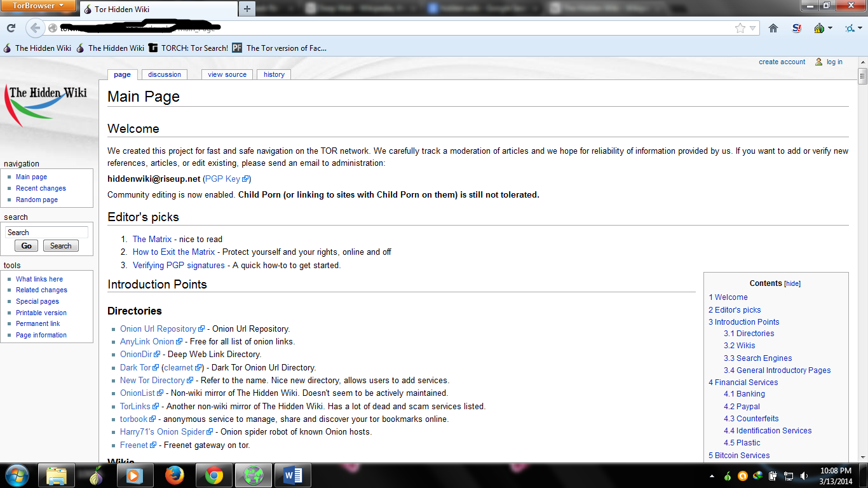The image size is (868, 488).
Task: Open the TORCH: Tor Search! bookmark
Action: pos(188,48)
